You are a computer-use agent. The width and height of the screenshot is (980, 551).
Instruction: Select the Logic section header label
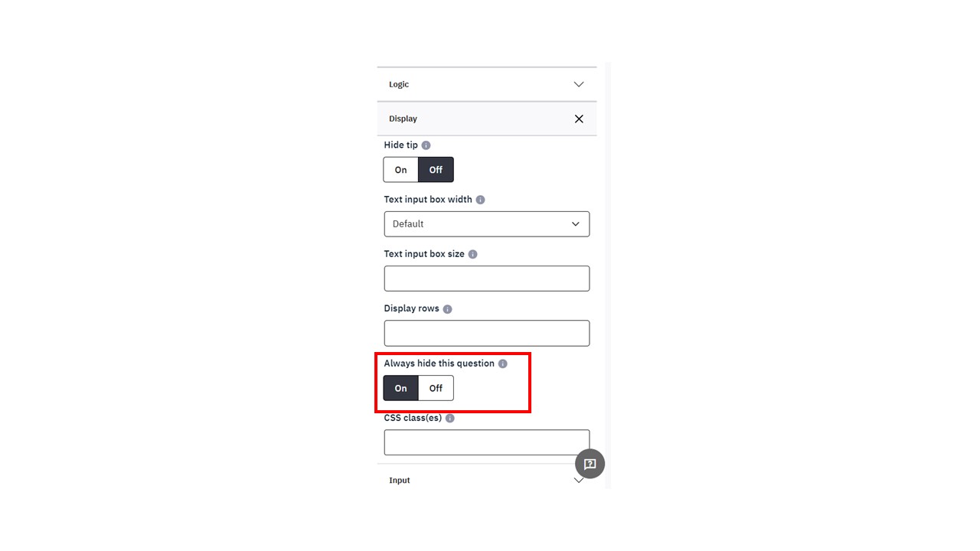pyautogui.click(x=399, y=84)
